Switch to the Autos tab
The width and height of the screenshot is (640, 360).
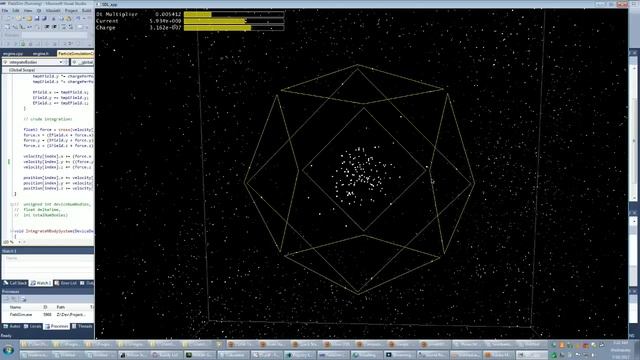tap(12, 326)
